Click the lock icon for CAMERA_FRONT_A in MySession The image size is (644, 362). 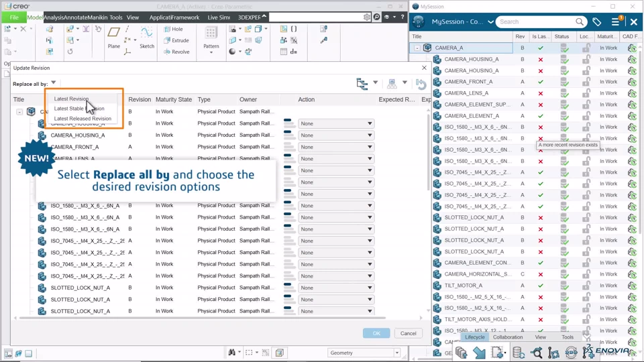[x=586, y=82]
